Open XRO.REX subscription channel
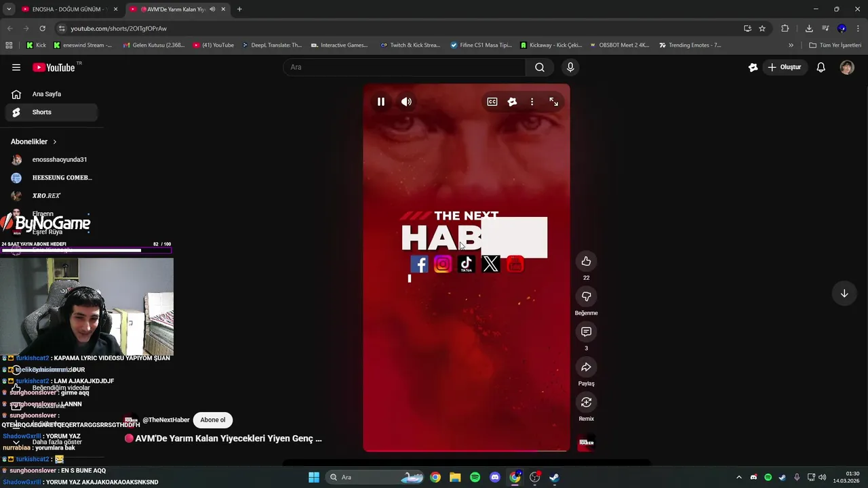The width and height of the screenshot is (868, 488). pos(52,196)
